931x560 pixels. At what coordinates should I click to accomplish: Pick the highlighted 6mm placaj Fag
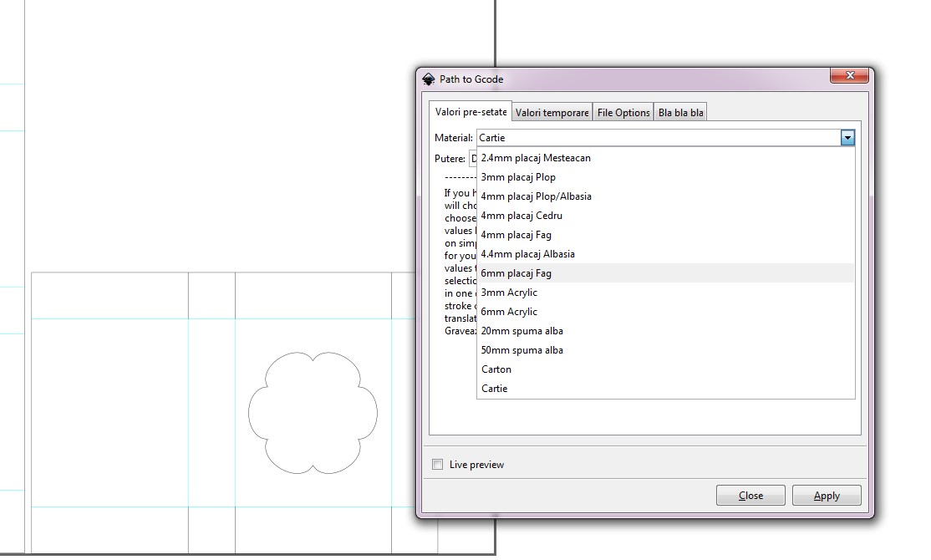click(516, 273)
